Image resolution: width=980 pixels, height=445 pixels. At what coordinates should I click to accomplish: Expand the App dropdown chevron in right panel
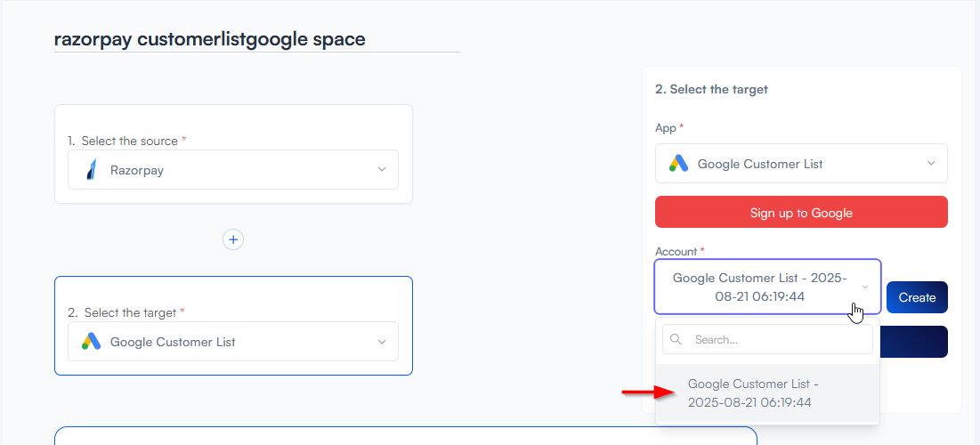pos(931,164)
